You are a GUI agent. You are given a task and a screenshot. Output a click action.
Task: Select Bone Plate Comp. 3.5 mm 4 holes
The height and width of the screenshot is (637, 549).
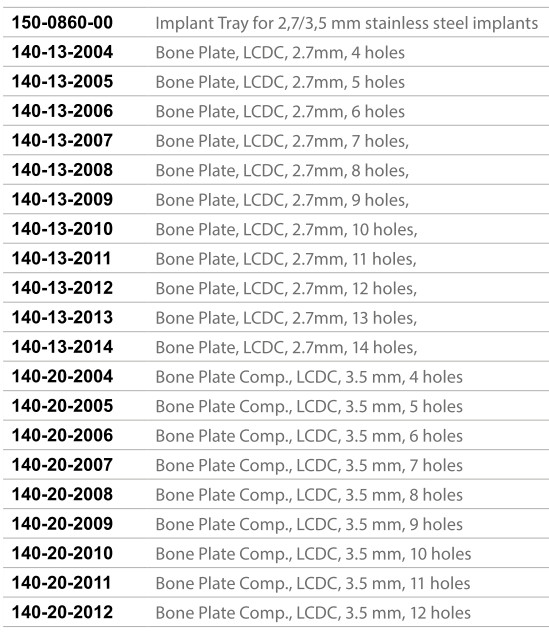pyautogui.click(x=309, y=377)
